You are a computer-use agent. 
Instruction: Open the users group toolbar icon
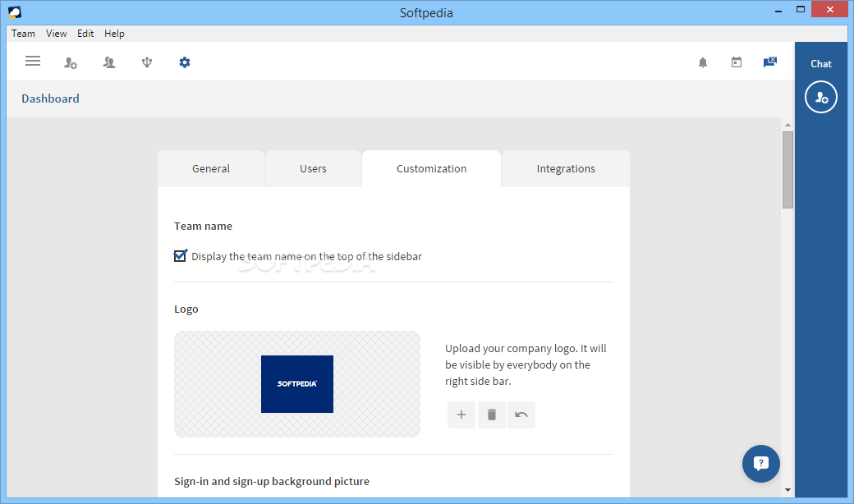[109, 62]
